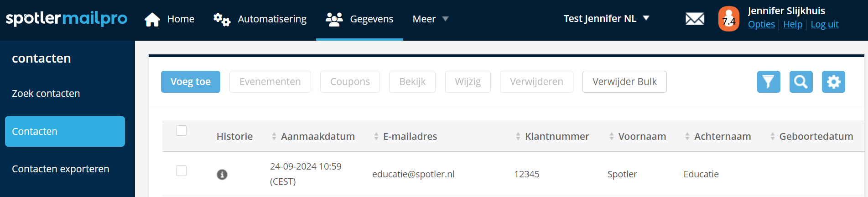Click the orange 7.4 score avatar

tap(728, 19)
